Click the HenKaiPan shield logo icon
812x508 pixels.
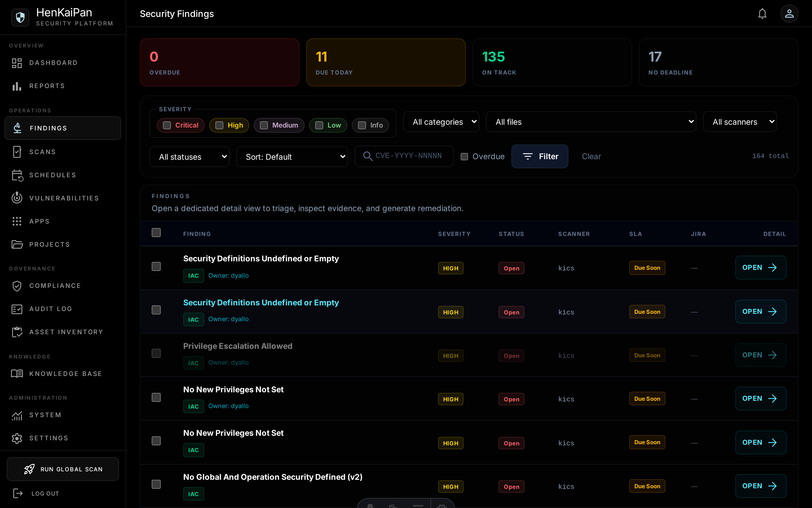point(20,17)
